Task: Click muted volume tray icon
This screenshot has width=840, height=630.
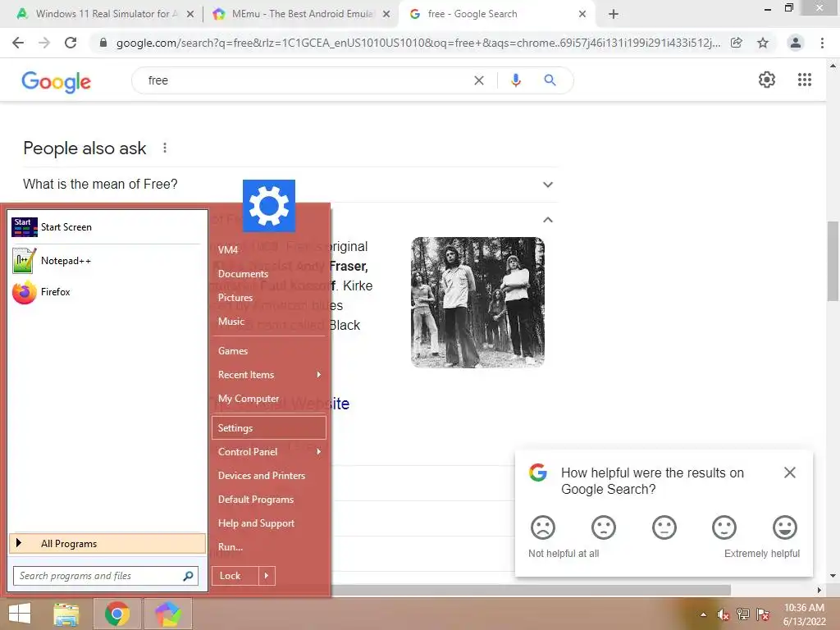Action: point(724,614)
